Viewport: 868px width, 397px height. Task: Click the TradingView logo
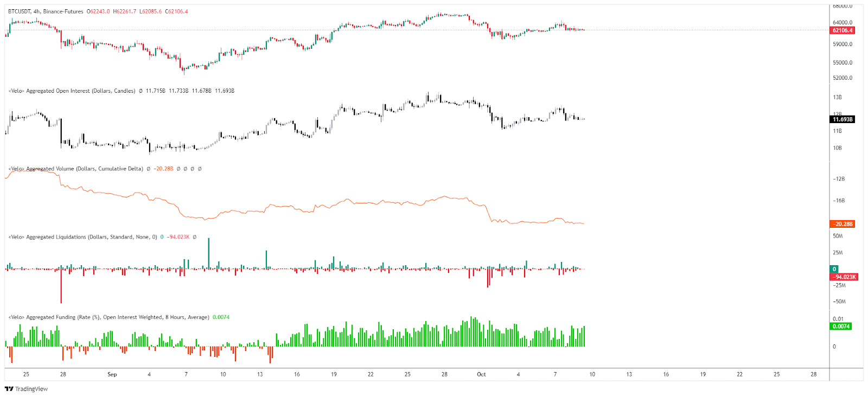tap(26, 389)
